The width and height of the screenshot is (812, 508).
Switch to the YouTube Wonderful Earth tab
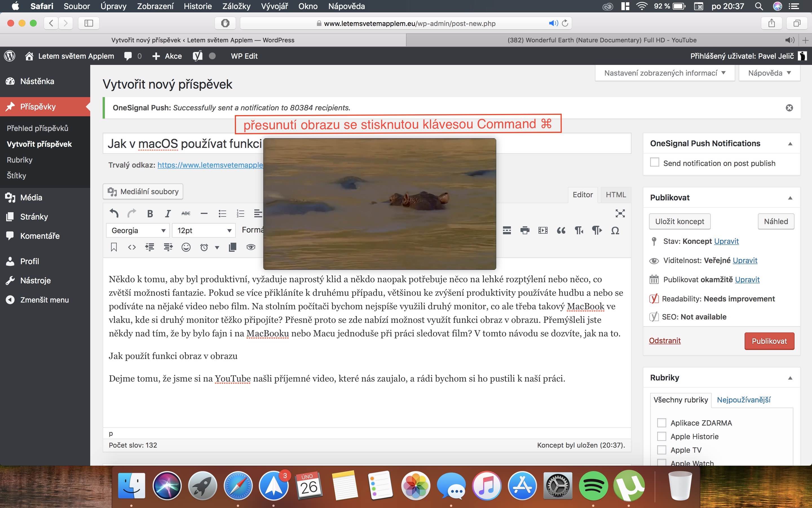tap(602, 40)
